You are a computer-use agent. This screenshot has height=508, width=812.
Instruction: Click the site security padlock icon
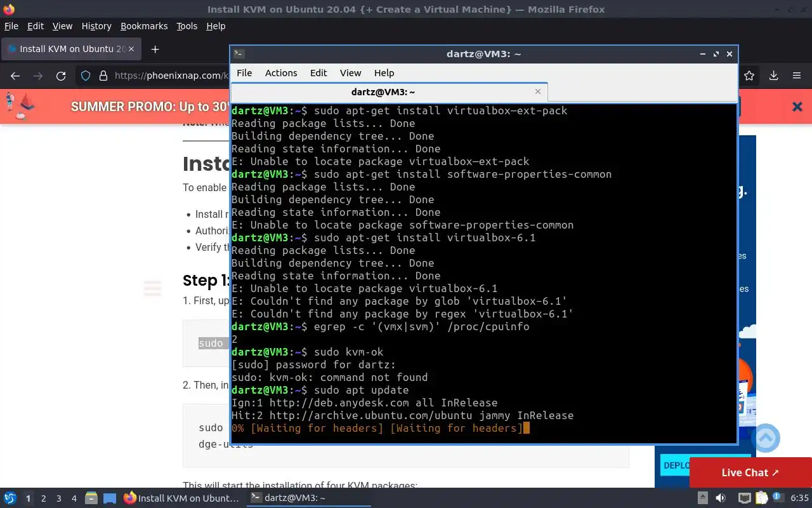[103, 76]
